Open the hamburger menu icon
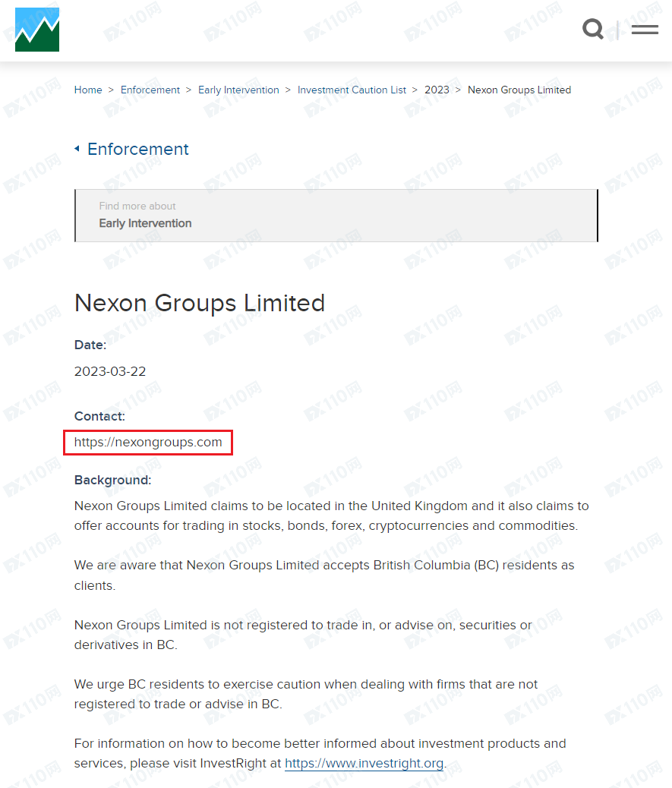Viewport: 672px width, 788px height. click(x=645, y=30)
